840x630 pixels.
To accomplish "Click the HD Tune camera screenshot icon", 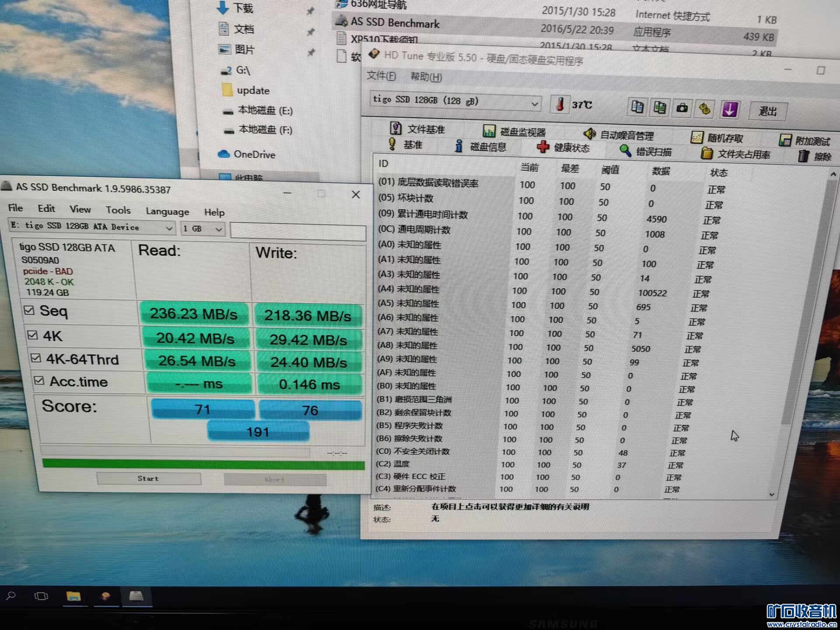I will (x=682, y=108).
